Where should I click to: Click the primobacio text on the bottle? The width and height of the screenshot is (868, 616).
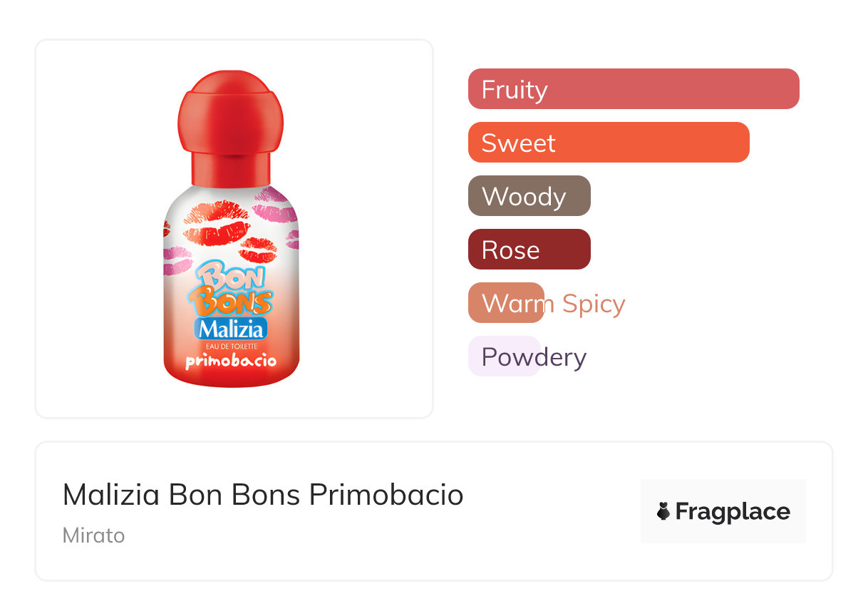coord(231,361)
